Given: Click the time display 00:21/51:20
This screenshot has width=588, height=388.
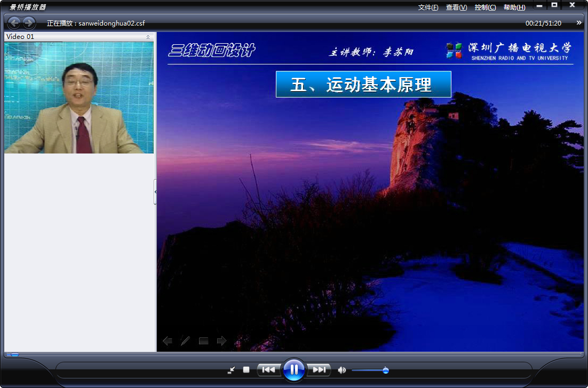Looking at the screenshot, I should pyautogui.click(x=543, y=23).
